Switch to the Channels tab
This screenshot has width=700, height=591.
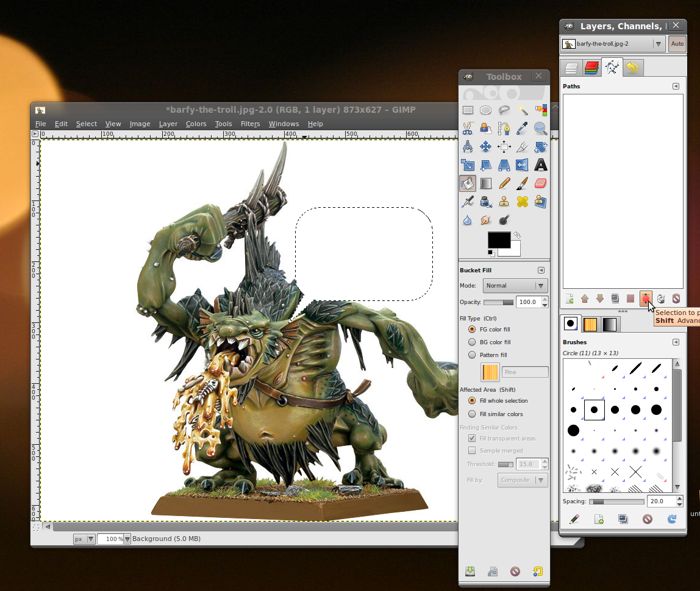591,68
